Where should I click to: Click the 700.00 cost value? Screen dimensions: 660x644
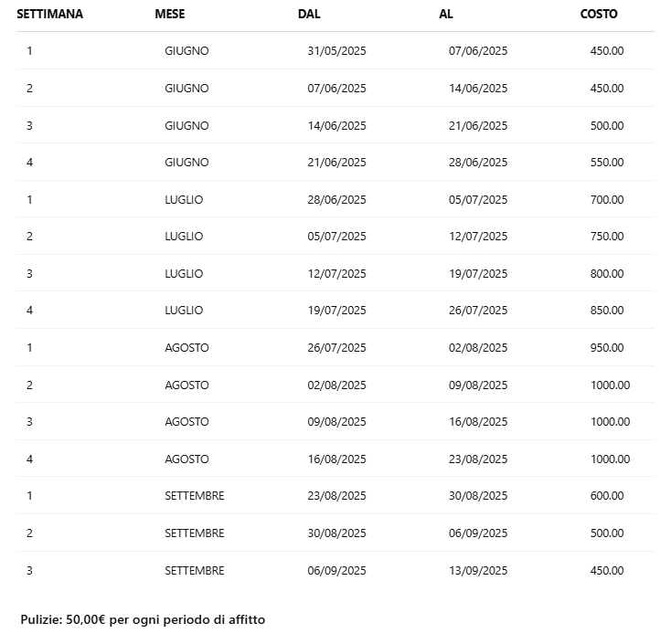[607, 200]
